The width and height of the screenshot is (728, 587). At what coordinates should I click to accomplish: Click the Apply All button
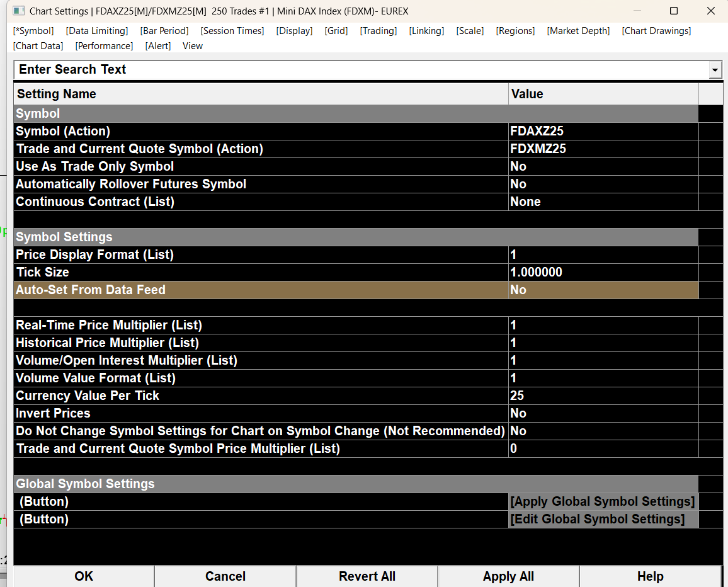coord(508,576)
